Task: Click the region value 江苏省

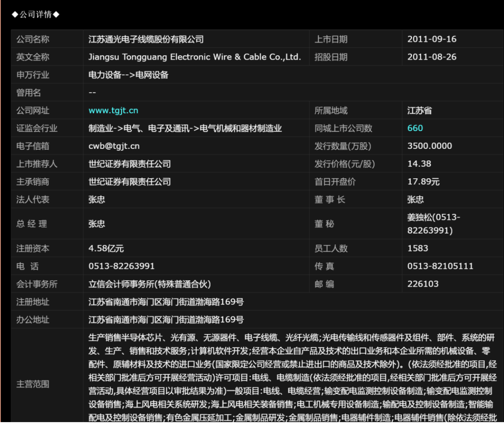Action: (419, 111)
